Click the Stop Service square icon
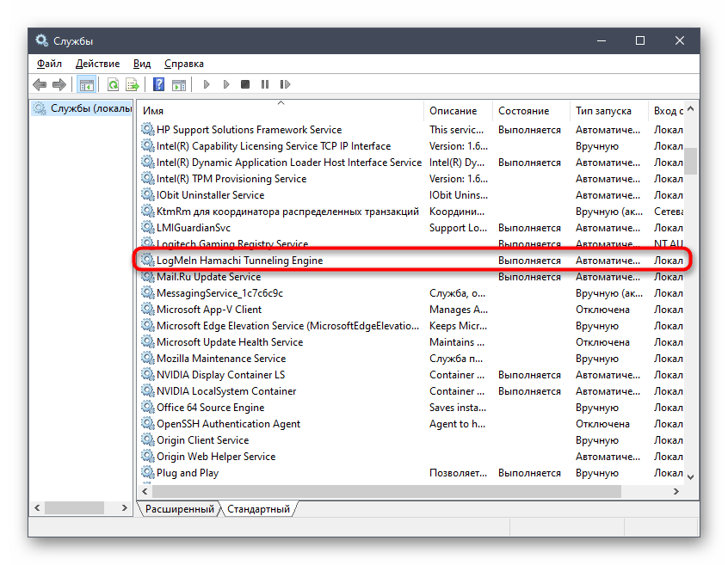The image size is (728, 565). pos(245,84)
